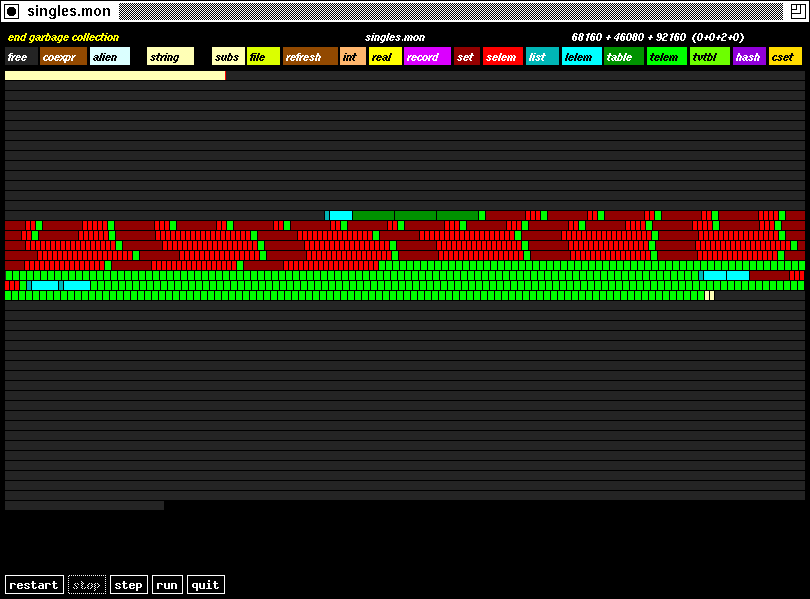Screen dimensions: 810x599
Task: Select the orange 'cset' legend box
Action: [x=785, y=57]
